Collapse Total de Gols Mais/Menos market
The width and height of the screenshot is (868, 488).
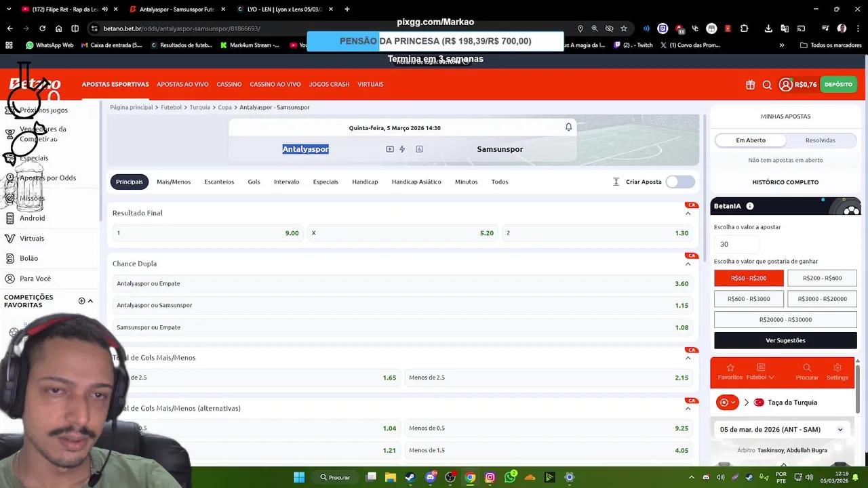point(688,358)
